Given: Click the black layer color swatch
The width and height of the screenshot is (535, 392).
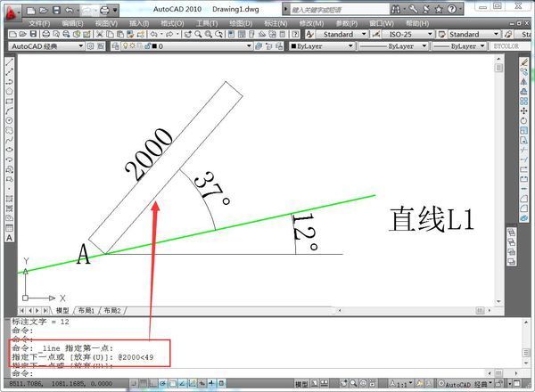Looking at the screenshot, I should [154, 46].
